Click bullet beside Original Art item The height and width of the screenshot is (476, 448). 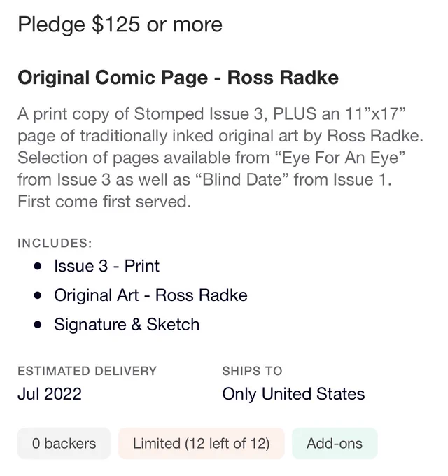[x=38, y=295]
